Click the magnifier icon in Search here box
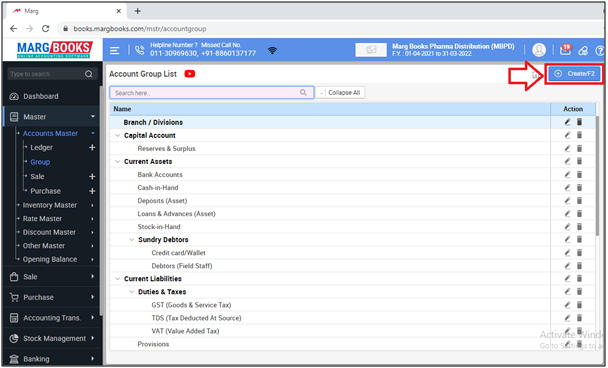Viewport: 608px width, 368px height. (303, 93)
